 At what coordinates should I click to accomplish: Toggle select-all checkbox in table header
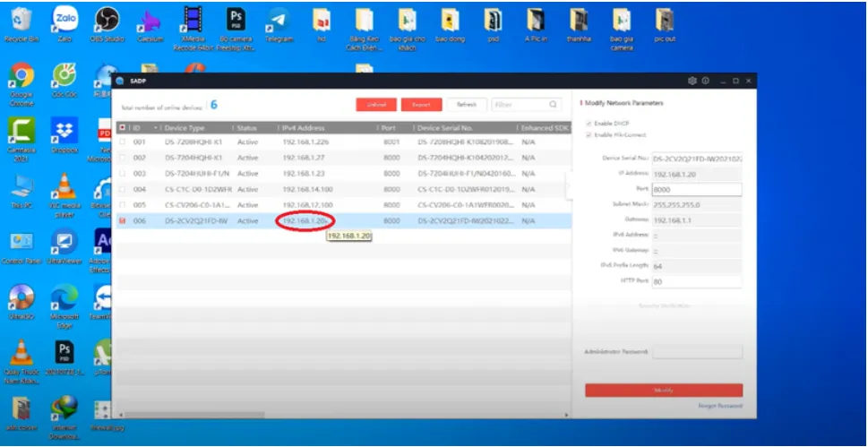coord(122,127)
